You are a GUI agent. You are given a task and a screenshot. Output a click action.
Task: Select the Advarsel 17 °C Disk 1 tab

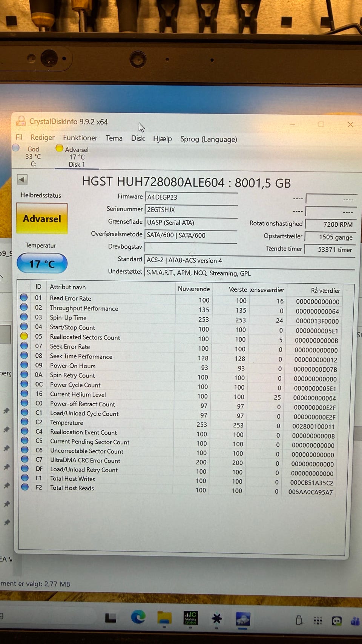[x=77, y=157]
